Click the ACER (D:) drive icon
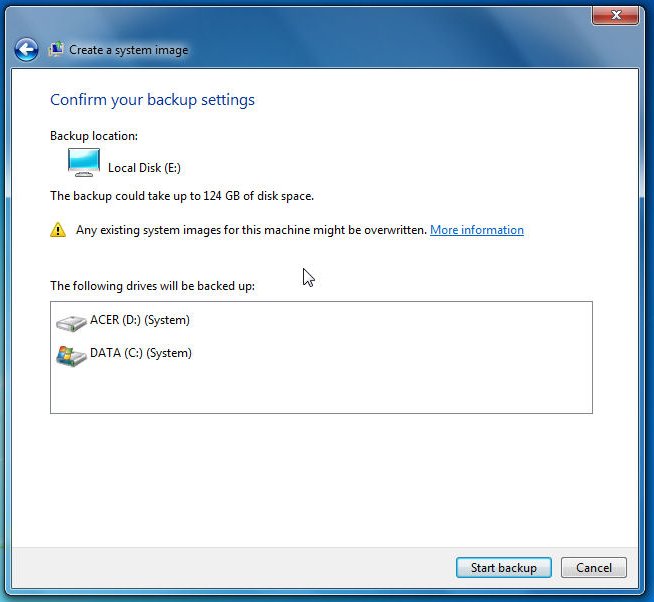 pos(70,322)
